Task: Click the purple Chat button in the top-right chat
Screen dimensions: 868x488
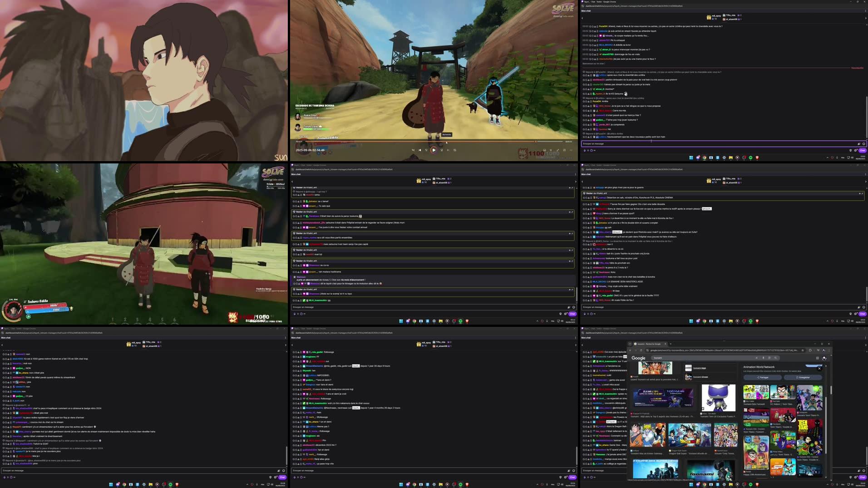Action: tap(863, 150)
